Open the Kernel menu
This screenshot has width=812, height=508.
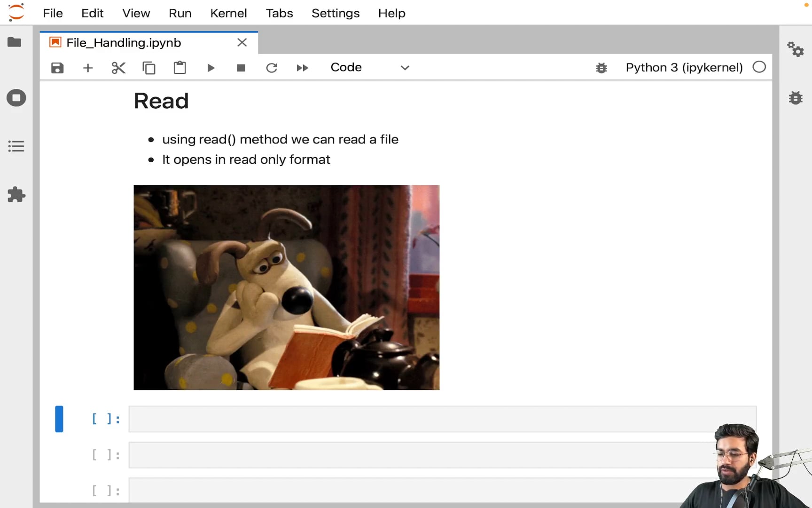(228, 13)
